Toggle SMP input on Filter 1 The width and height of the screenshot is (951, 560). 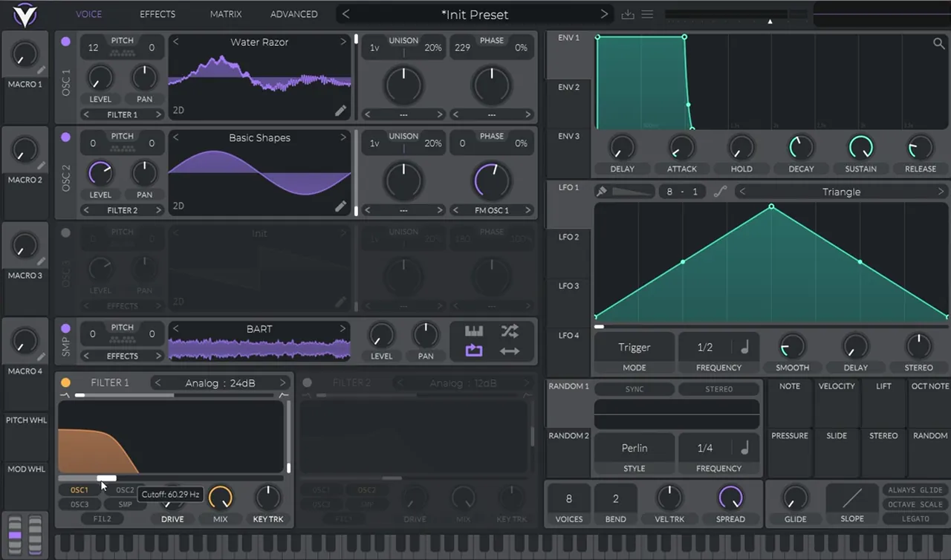tap(125, 504)
